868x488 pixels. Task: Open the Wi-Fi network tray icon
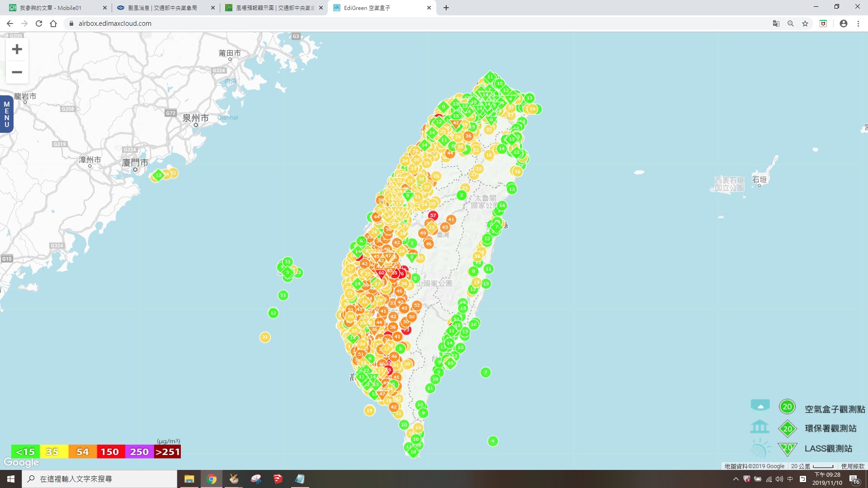769,479
